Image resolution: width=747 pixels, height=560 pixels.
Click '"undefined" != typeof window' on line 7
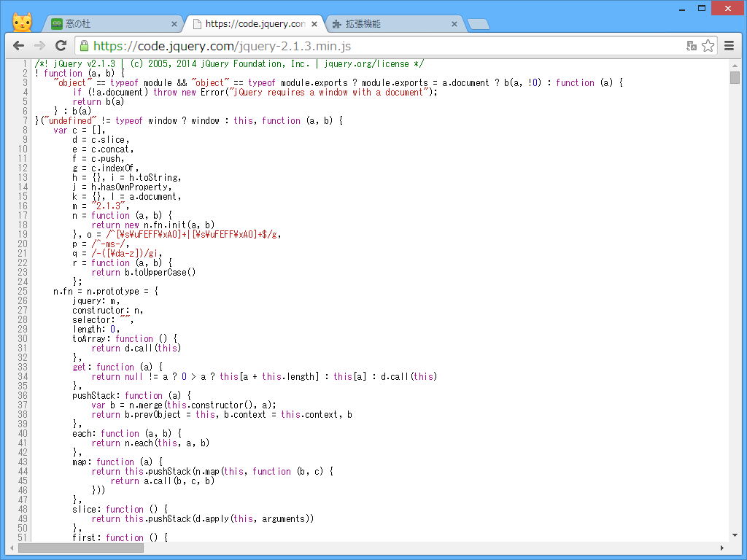(109, 121)
